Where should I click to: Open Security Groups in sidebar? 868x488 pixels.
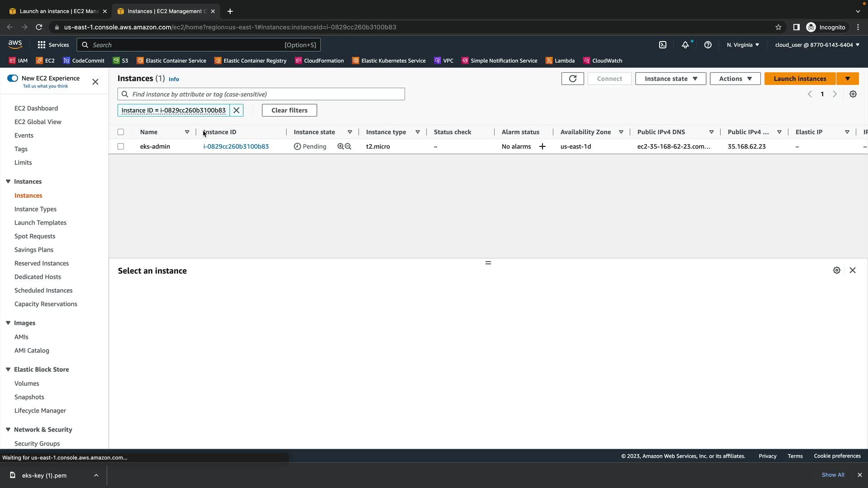click(x=37, y=443)
